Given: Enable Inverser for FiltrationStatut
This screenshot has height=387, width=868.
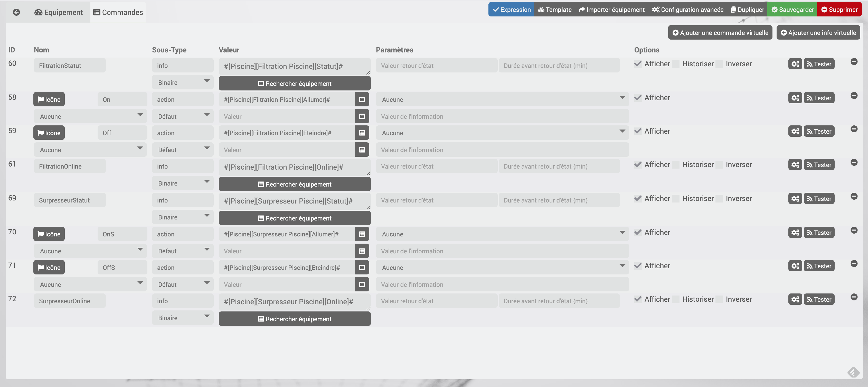Looking at the screenshot, I should (x=719, y=64).
